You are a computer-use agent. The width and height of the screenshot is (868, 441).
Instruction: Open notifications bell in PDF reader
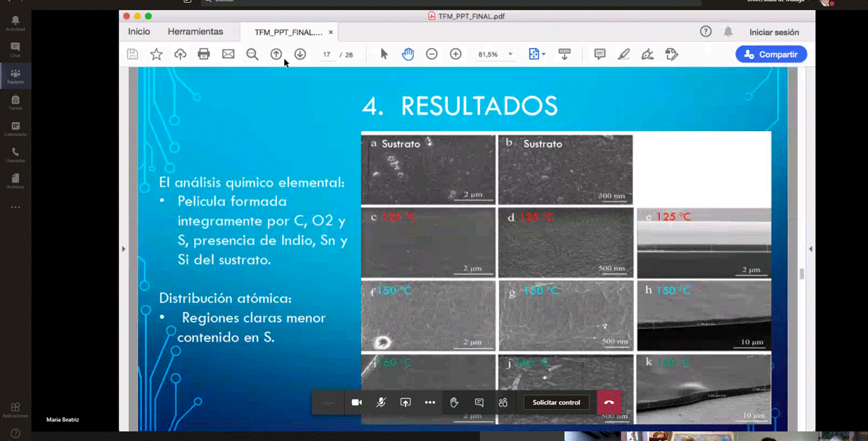click(728, 32)
